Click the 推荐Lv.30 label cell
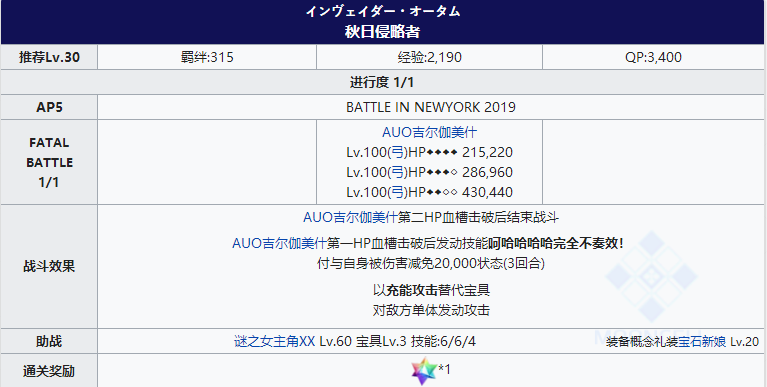 [49, 57]
